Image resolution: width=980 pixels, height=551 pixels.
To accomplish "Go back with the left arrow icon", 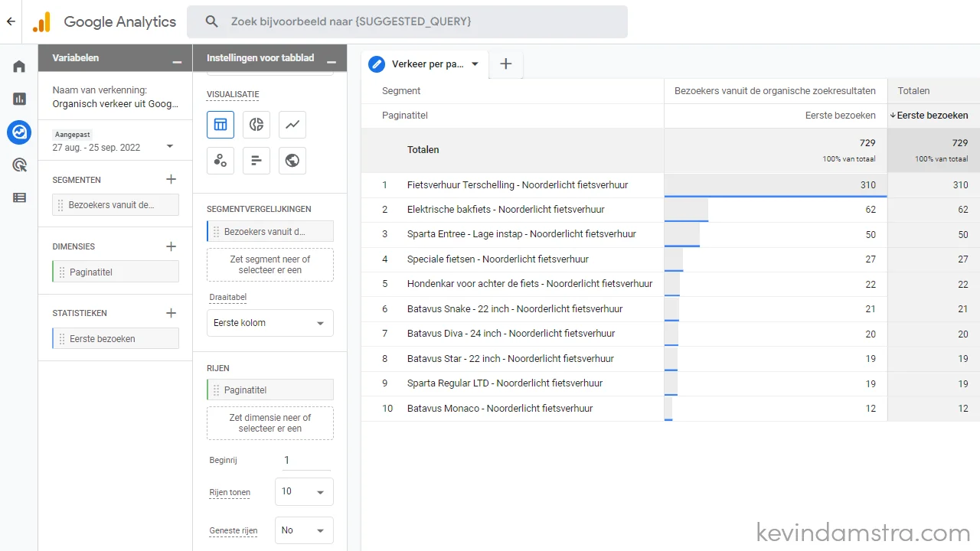I will [x=11, y=21].
